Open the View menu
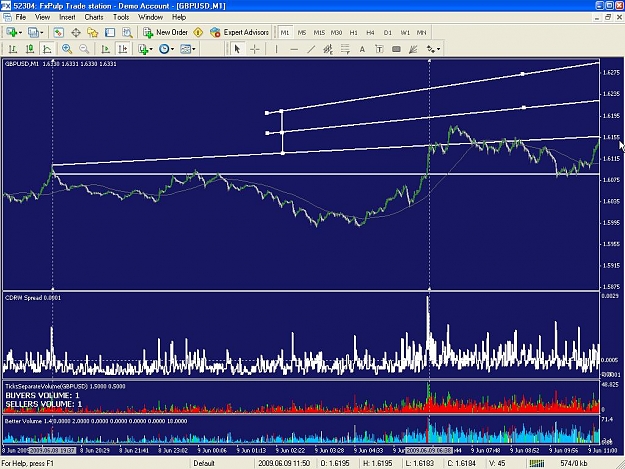 click(42, 17)
